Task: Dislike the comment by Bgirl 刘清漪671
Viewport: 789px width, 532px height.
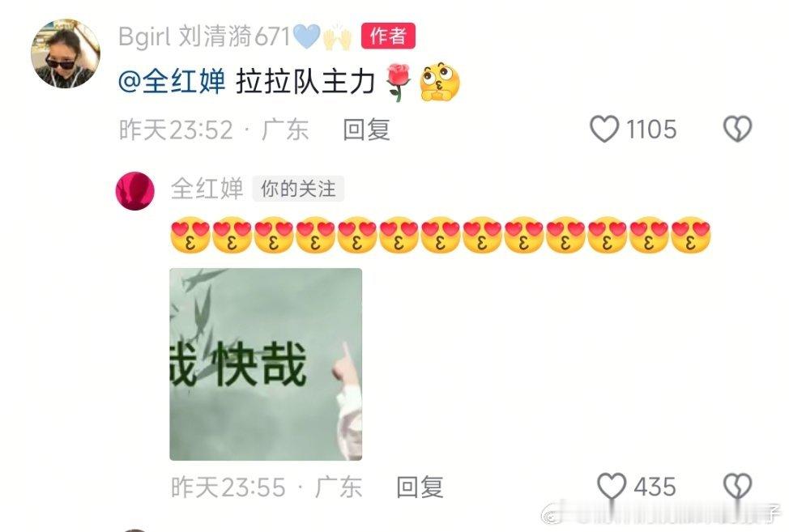Action: point(737,130)
